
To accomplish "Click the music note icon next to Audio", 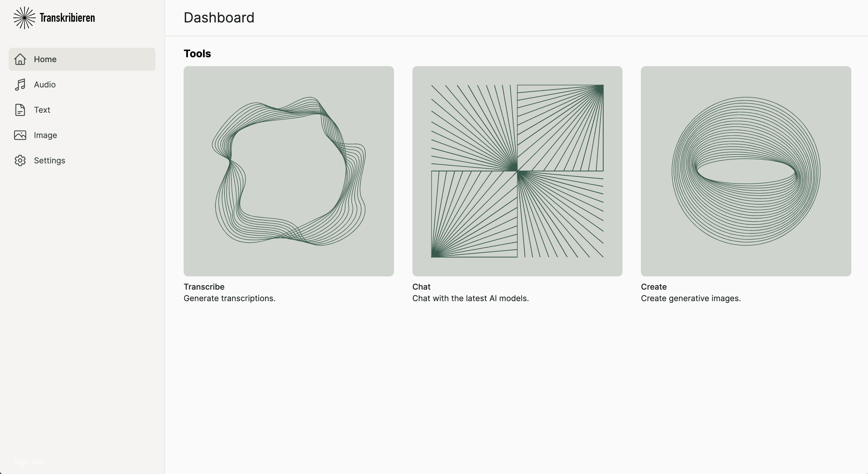I will click(20, 85).
